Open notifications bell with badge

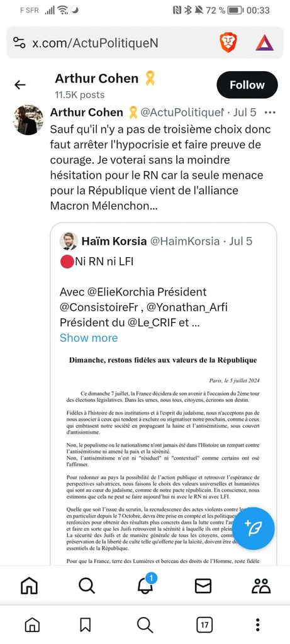click(146, 584)
